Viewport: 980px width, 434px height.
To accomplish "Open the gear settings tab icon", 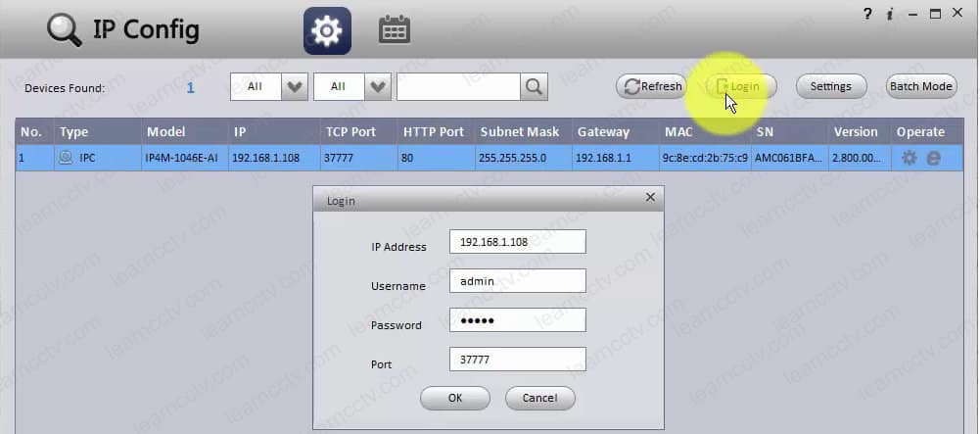I will [x=327, y=30].
